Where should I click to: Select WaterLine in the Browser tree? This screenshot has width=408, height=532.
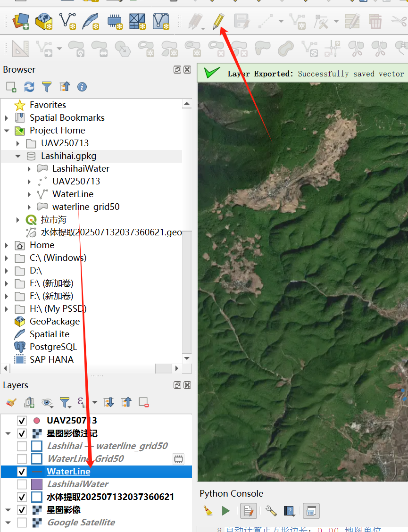click(x=73, y=194)
